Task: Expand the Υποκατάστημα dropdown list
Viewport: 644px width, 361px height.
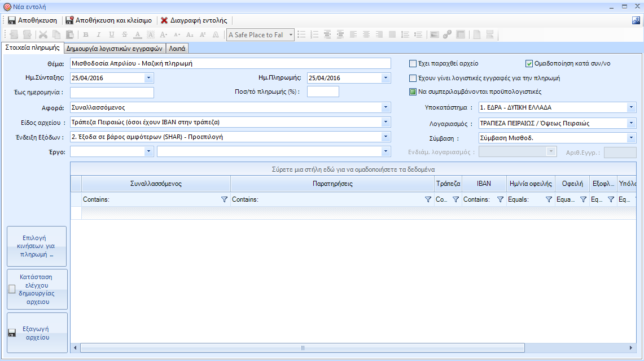Action: (x=631, y=107)
